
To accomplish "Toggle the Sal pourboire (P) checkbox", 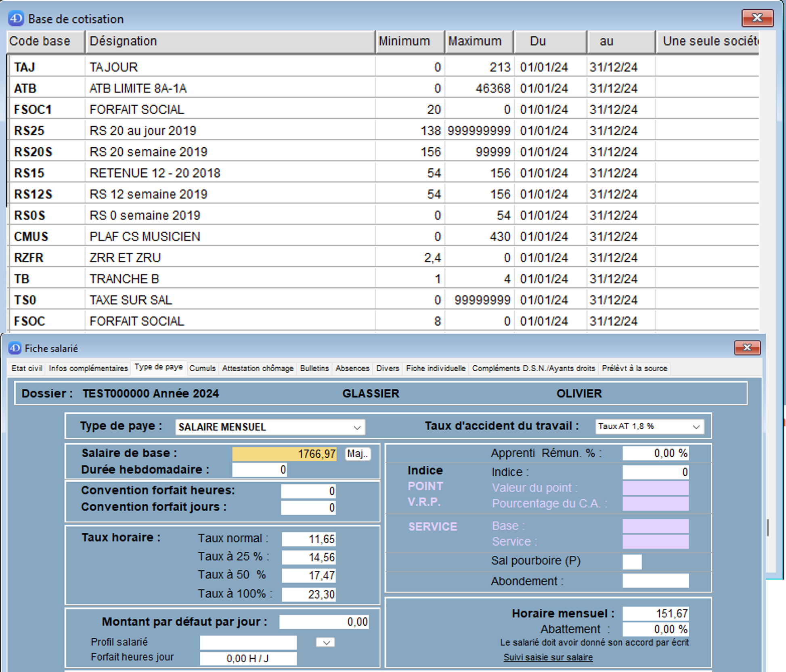I will (631, 561).
